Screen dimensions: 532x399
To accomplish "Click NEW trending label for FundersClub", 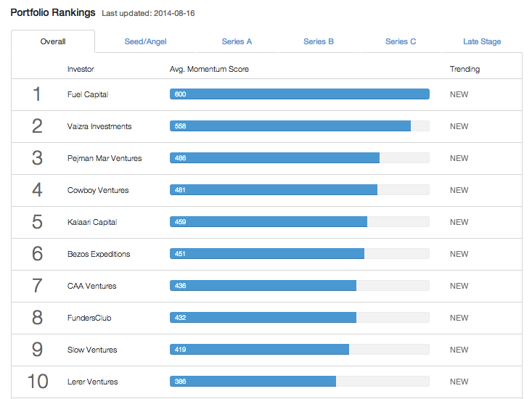I will pyautogui.click(x=459, y=318).
